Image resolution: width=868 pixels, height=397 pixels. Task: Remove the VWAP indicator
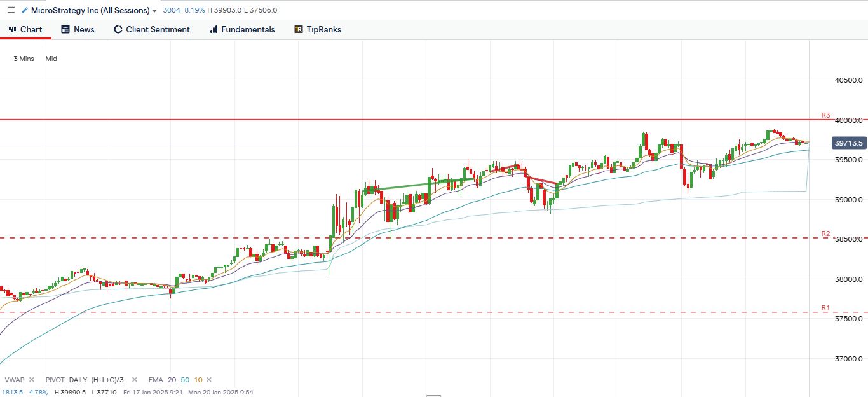pyautogui.click(x=32, y=380)
